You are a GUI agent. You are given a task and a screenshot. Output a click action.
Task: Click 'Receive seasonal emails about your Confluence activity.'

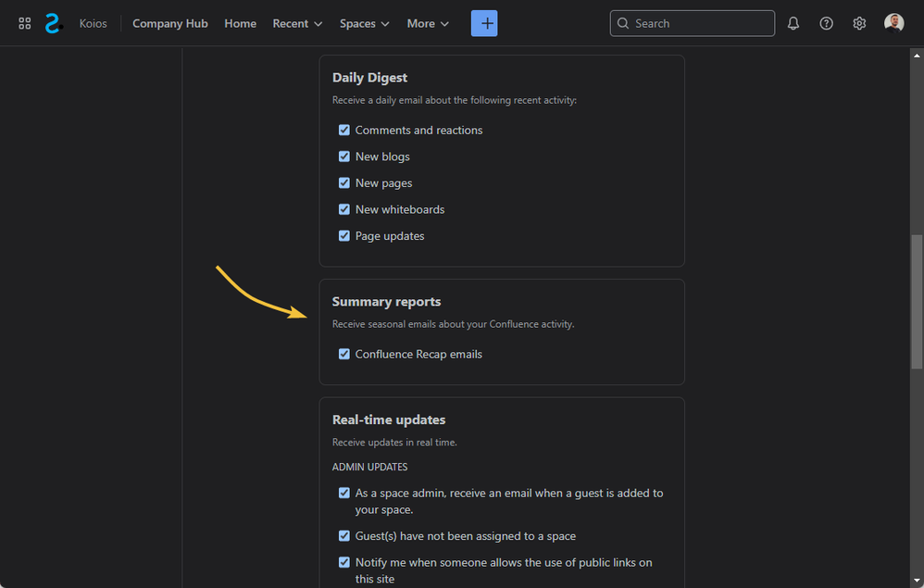[x=453, y=324]
